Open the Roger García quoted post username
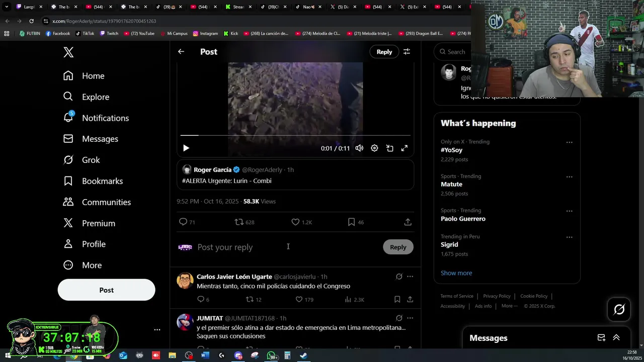644x362 pixels. (212, 170)
